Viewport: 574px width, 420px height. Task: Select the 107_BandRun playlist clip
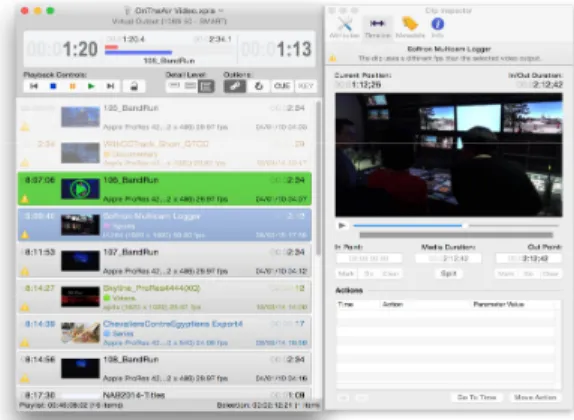click(165, 261)
